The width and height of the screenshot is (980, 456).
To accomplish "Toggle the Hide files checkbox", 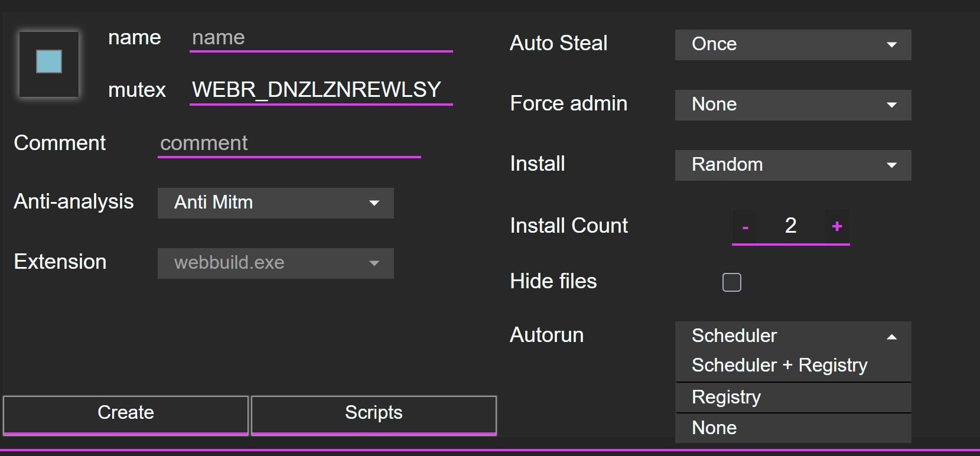I will click(731, 282).
